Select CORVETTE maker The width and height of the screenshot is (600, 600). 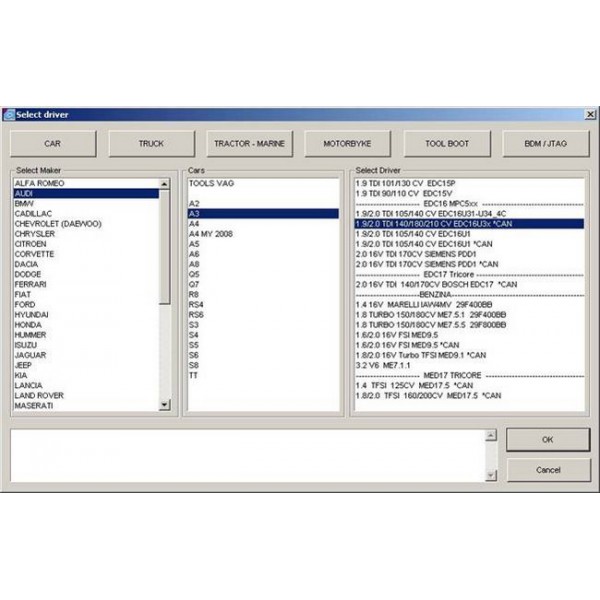86,254
